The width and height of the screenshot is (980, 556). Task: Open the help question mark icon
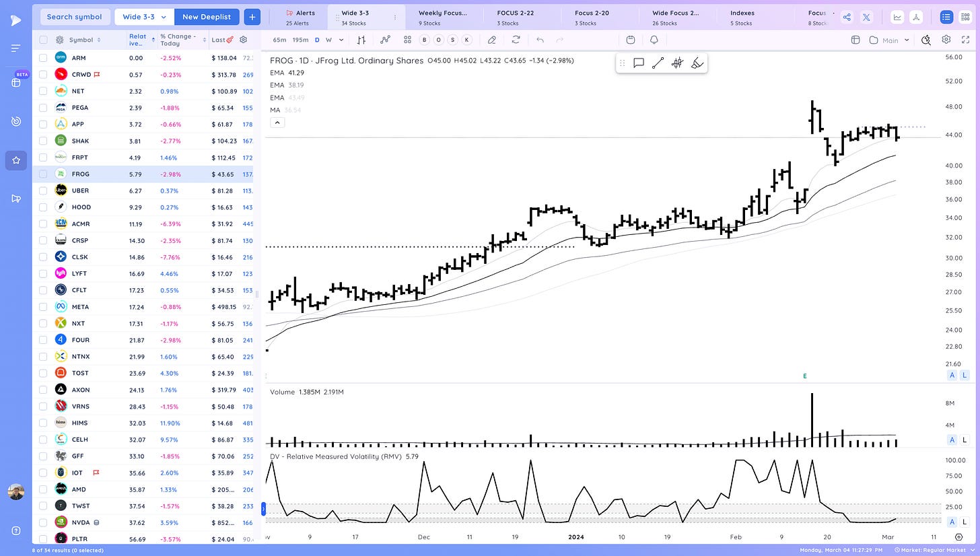tap(16, 531)
